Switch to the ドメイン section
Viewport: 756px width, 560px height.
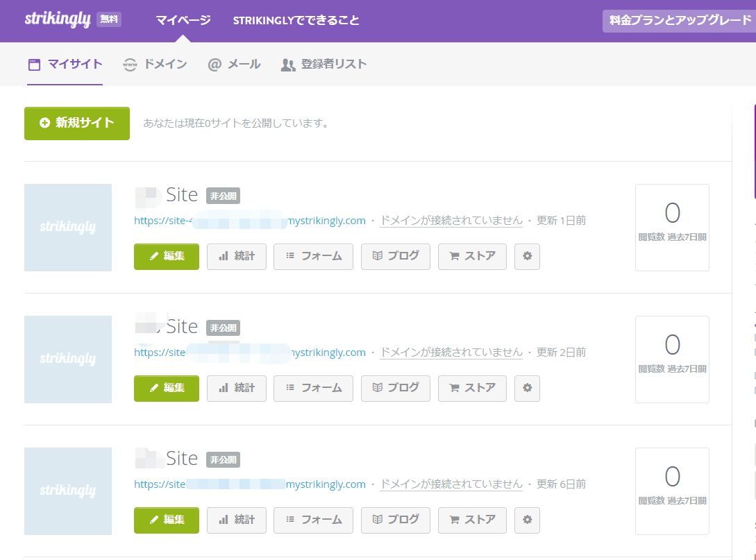154,63
